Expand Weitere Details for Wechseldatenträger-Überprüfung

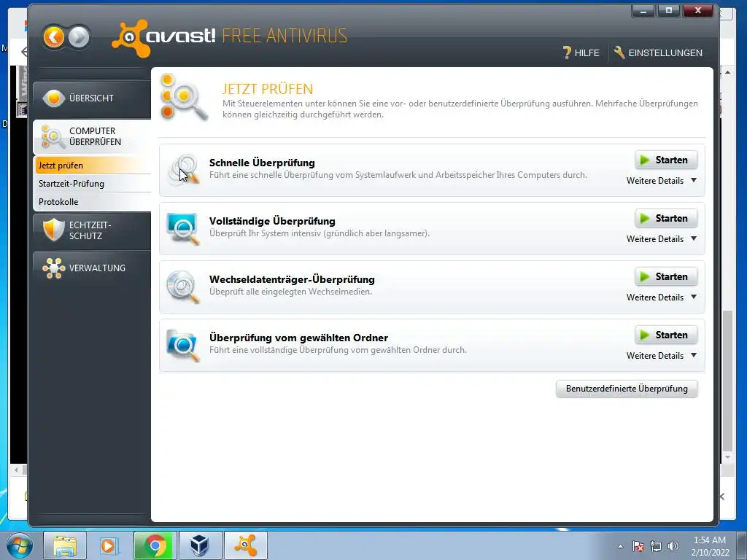(662, 297)
